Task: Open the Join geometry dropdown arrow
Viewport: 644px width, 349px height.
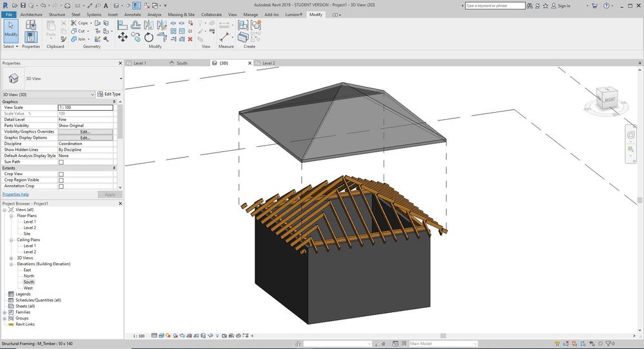Action: pyautogui.click(x=89, y=39)
